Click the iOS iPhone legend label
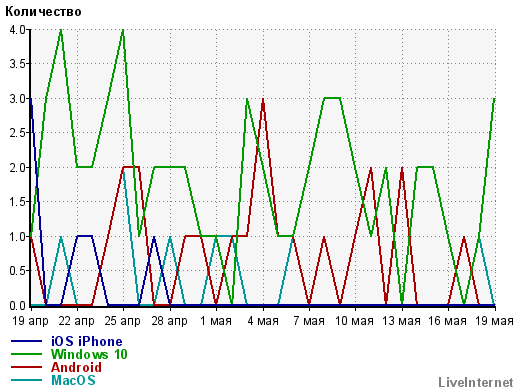520x392 pixels. (87, 341)
